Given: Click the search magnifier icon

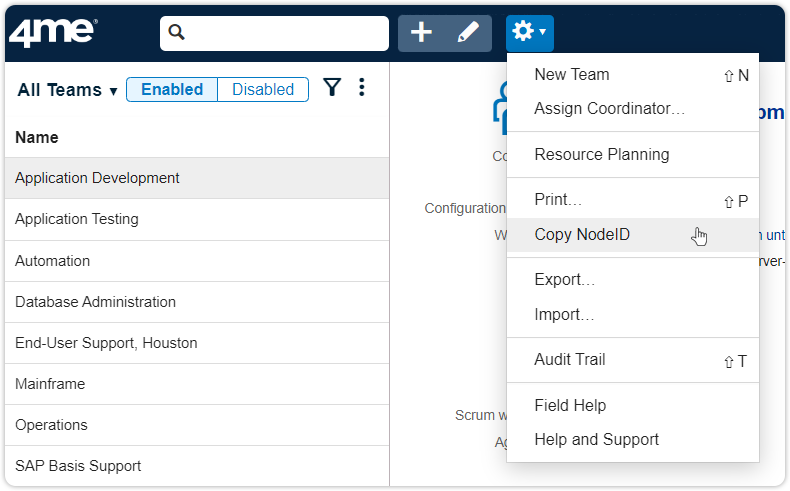Looking at the screenshot, I should pyautogui.click(x=177, y=33).
